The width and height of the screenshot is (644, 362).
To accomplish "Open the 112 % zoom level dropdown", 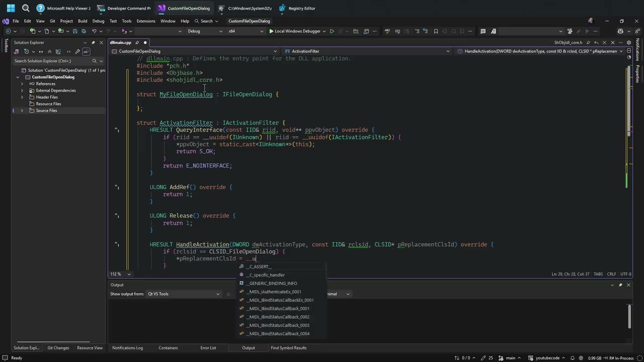I will pyautogui.click(x=121, y=274).
